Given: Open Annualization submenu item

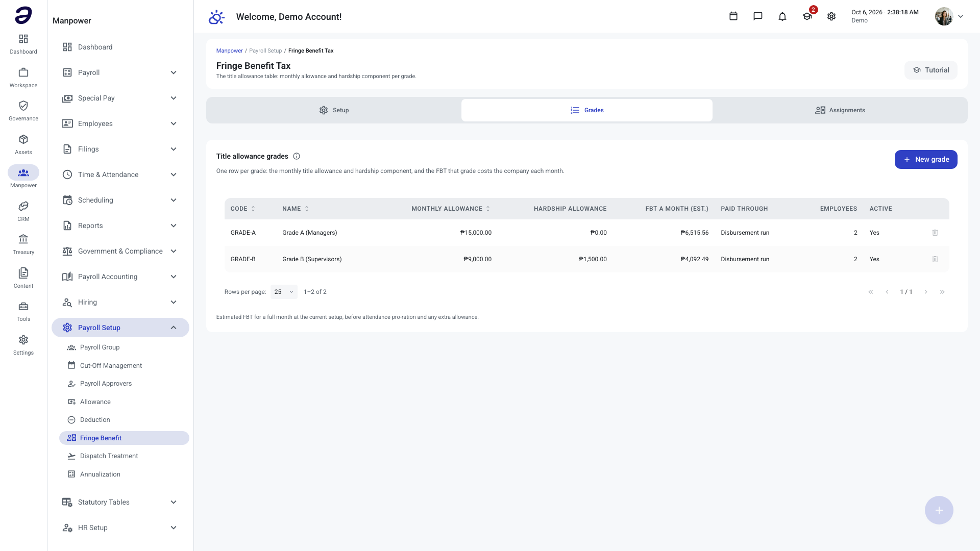Looking at the screenshot, I should [124, 474].
